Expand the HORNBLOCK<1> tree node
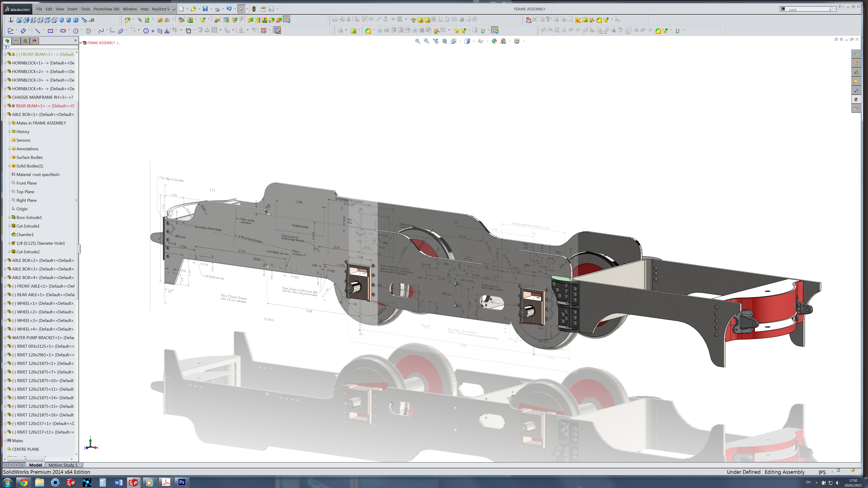The width and height of the screenshot is (868, 488). (x=5, y=63)
